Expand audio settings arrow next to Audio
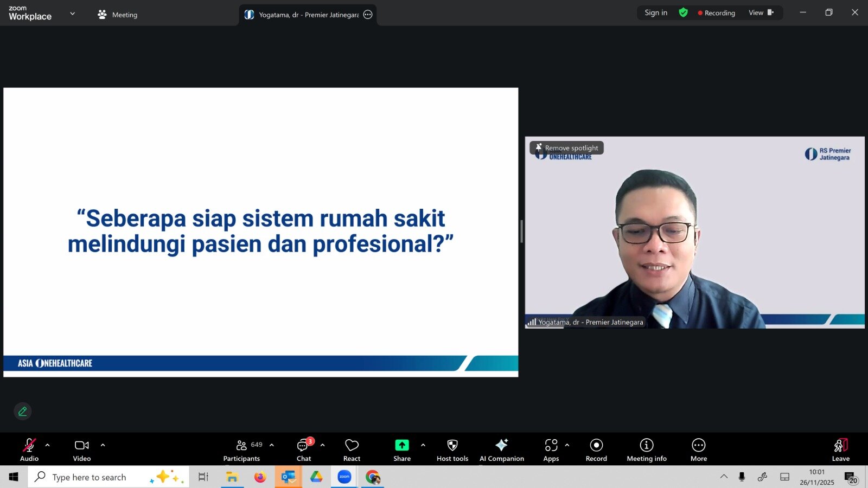The image size is (868, 488). point(48,445)
